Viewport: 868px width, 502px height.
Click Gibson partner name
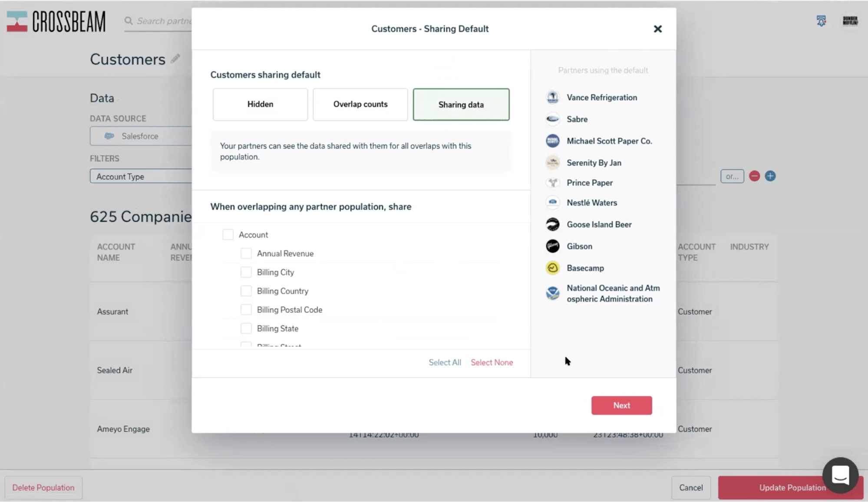click(x=579, y=246)
